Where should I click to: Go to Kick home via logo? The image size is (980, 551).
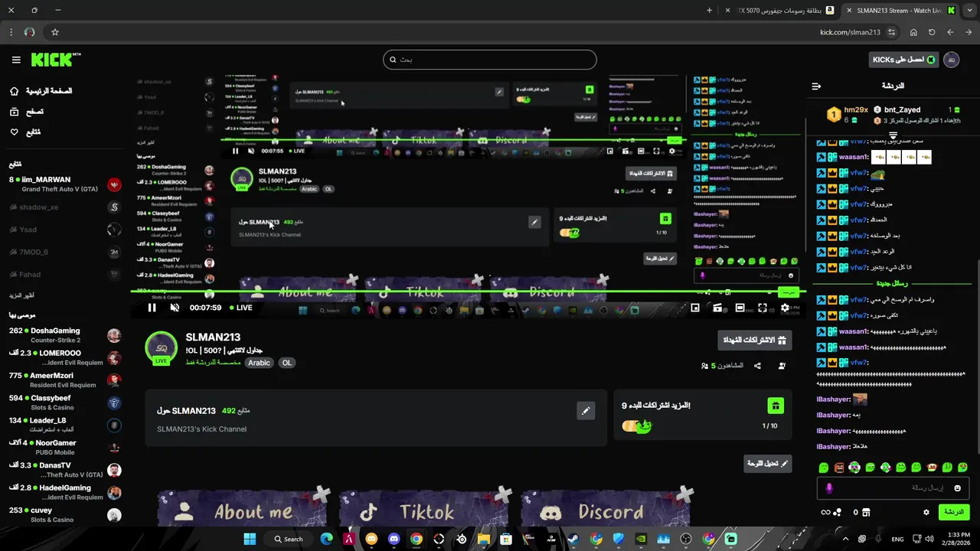(55, 60)
